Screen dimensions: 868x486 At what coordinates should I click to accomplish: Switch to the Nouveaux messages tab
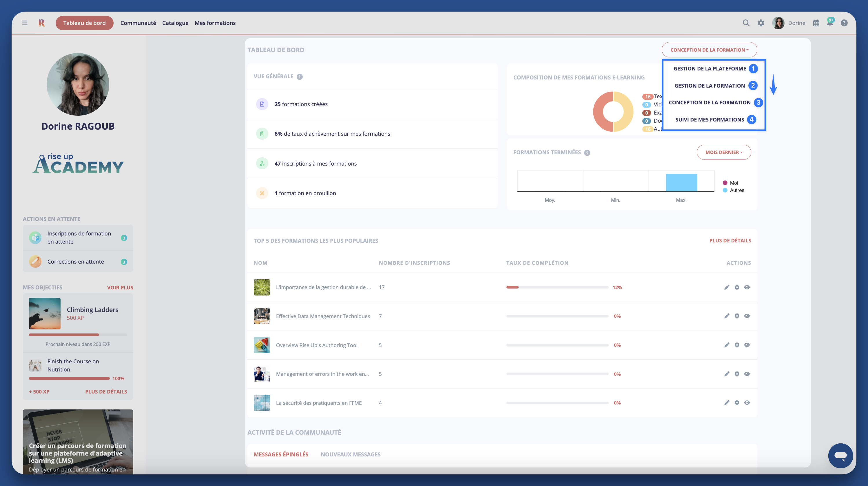351,454
